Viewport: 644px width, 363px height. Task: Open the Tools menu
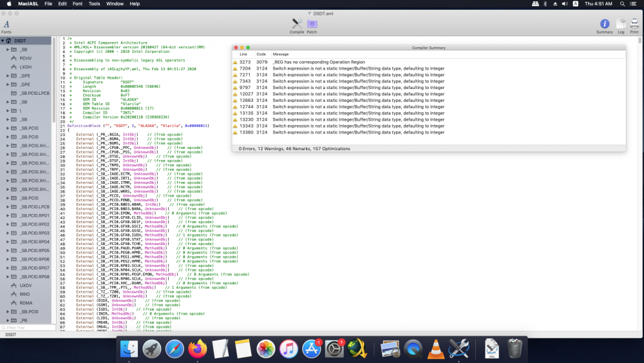[94, 4]
